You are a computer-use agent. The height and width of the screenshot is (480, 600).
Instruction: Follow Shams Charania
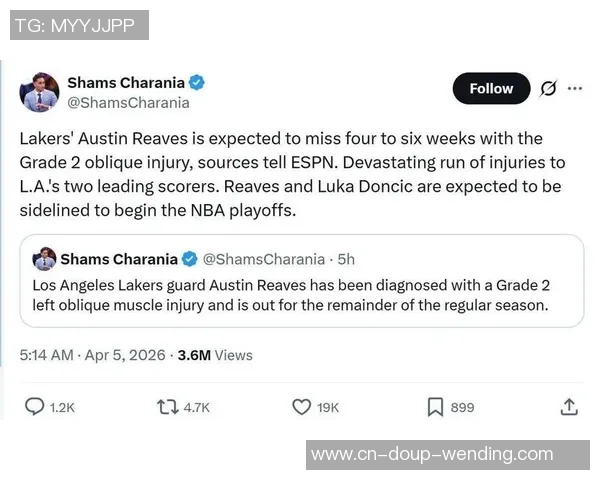491,88
